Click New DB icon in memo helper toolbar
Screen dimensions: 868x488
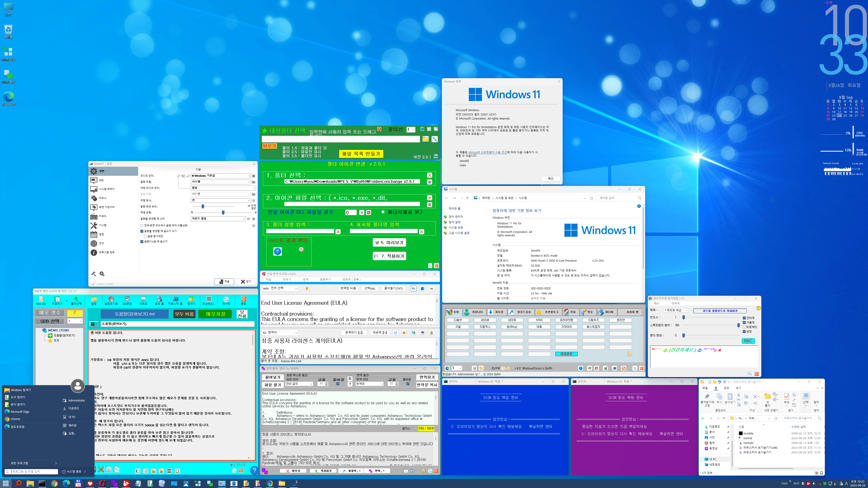[41, 299]
